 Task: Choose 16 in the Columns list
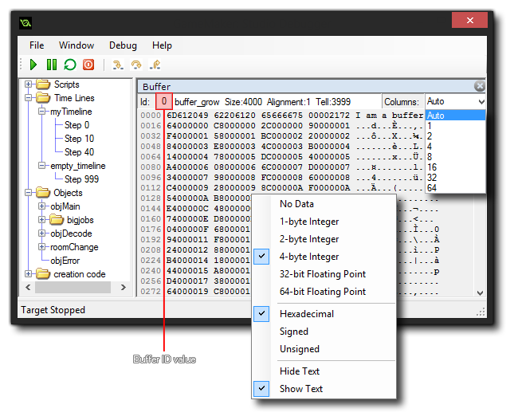pyautogui.click(x=432, y=167)
